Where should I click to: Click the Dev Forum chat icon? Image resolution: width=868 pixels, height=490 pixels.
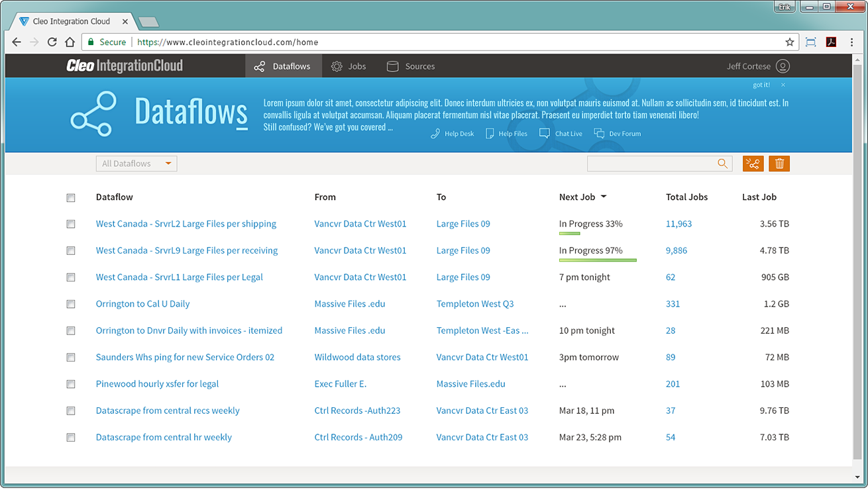[599, 134]
